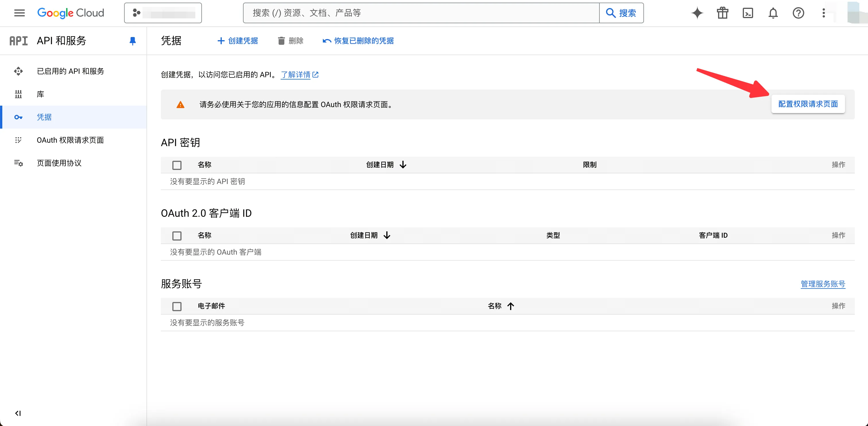This screenshot has width=868, height=426.
Task: Sort OAuth clients by 创建日期 arrow
Action: click(387, 235)
